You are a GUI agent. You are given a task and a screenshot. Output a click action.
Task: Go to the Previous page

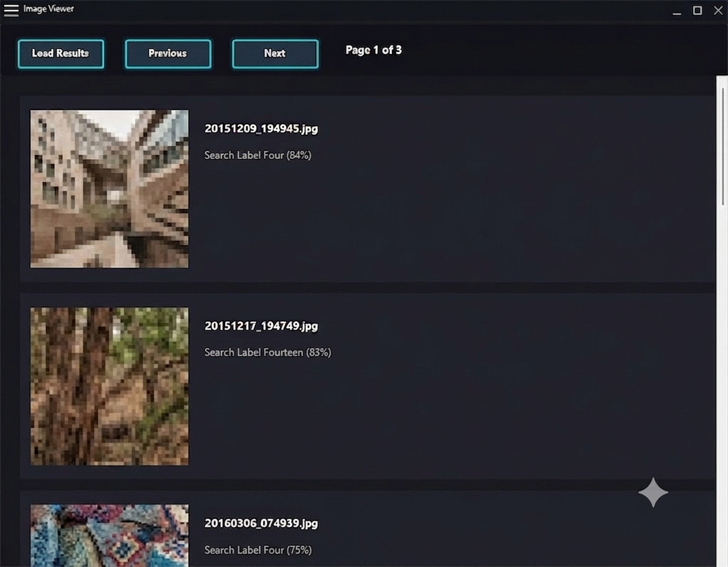tap(168, 54)
